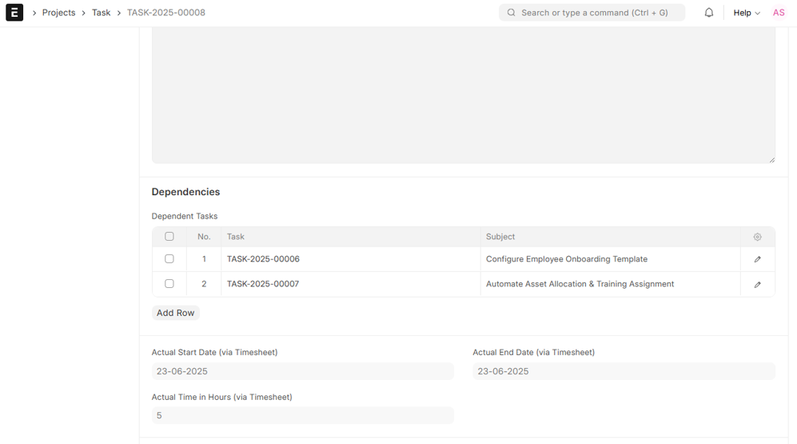Screen dimensions: 797x444
Task: Edit row for TASK-2025-00006 pencil icon
Action: coord(757,259)
